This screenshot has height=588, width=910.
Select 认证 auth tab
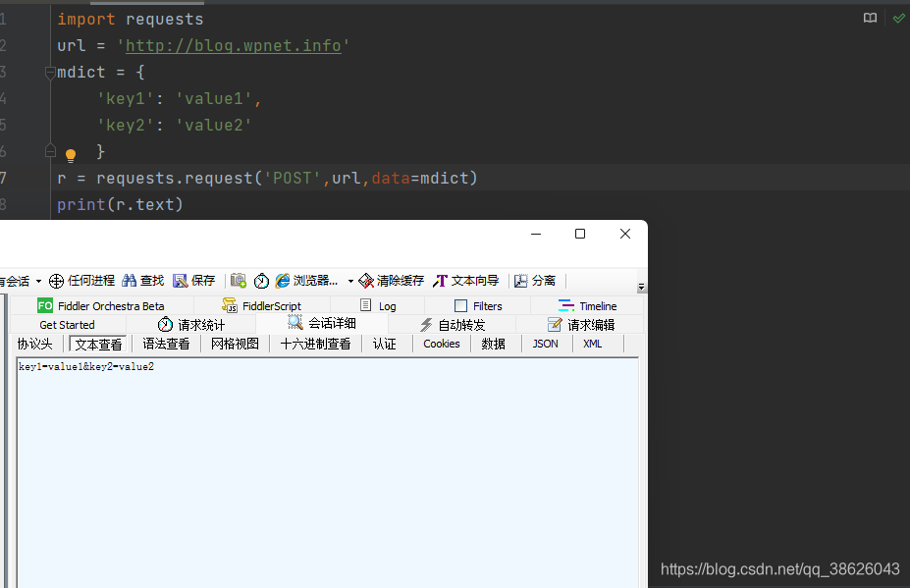point(384,345)
